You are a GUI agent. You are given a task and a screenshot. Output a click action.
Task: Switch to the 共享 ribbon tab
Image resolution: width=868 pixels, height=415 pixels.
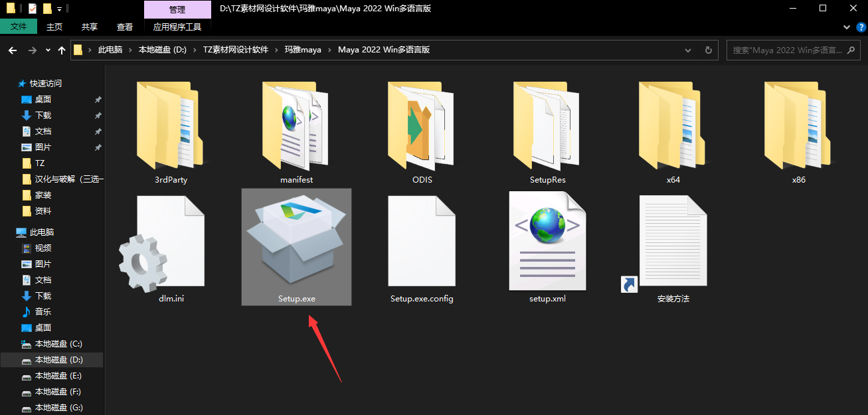90,27
